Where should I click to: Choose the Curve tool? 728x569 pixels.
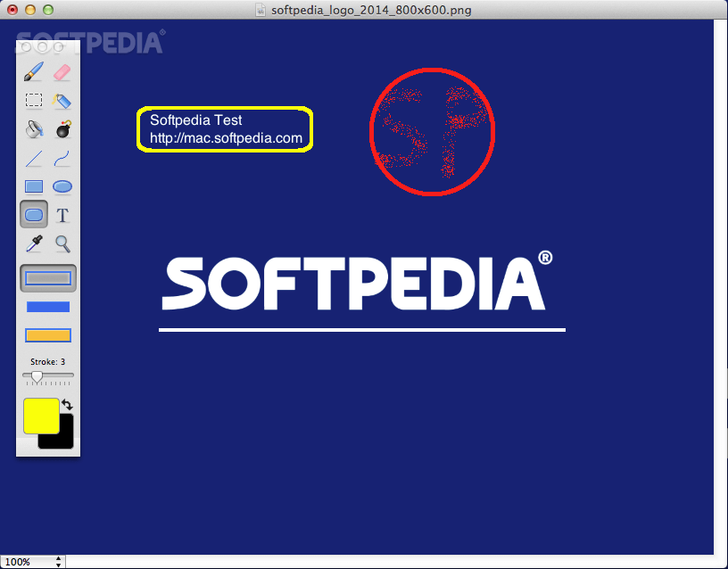point(62,158)
